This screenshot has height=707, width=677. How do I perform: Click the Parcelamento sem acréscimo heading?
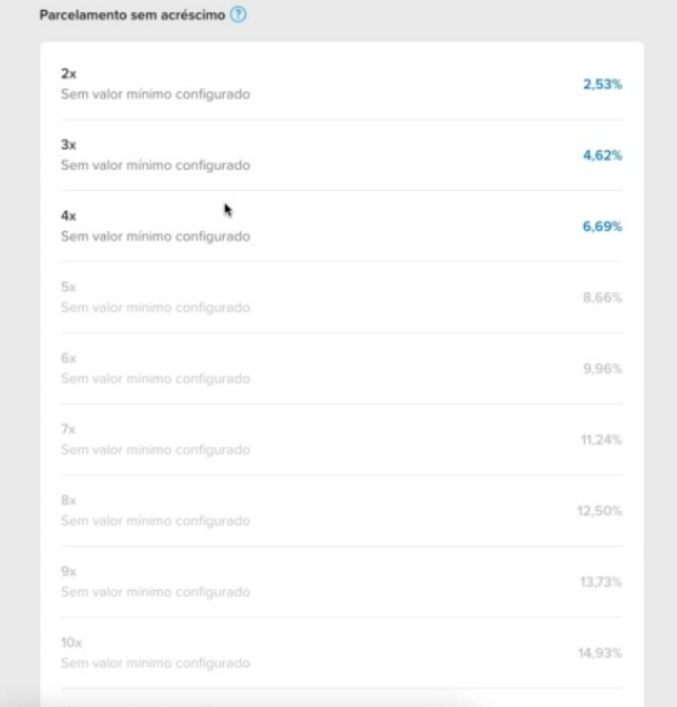[132, 15]
